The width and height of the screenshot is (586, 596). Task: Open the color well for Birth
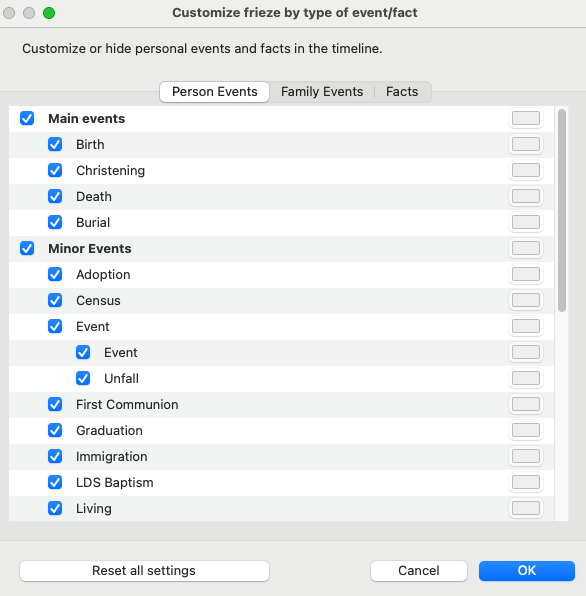[x=526, y=144]
